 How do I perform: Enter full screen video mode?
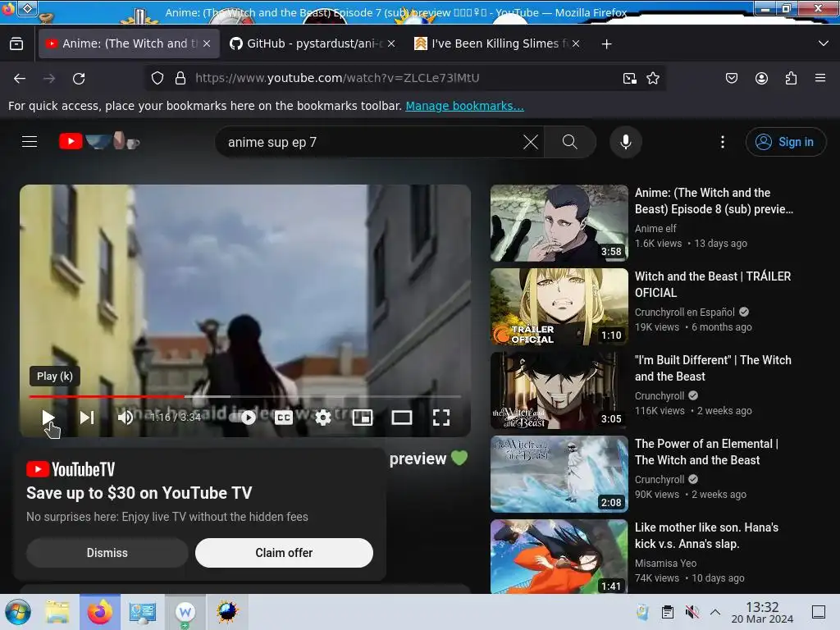coord(441,418)
